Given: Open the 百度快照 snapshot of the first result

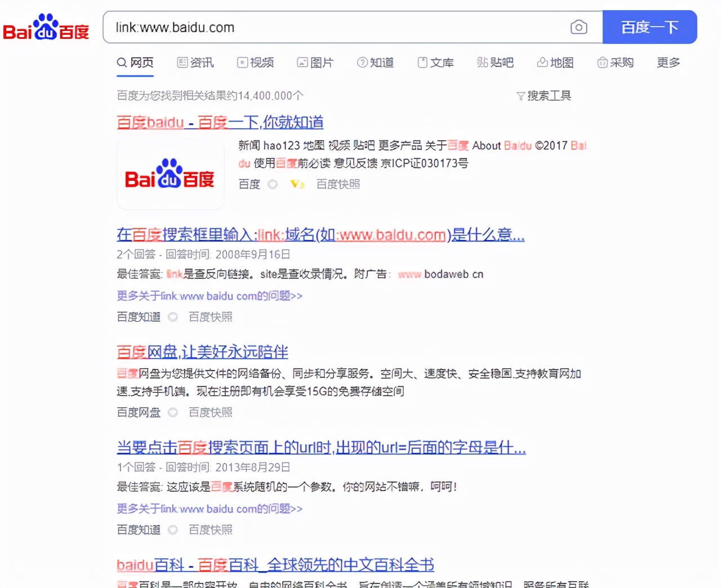Looking at the screenshot, I should pos(338,184).
